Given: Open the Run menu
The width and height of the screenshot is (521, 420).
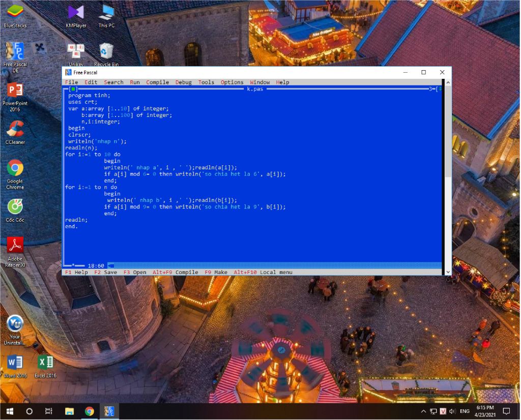Looking at the screenshot, I should pos(134,82).
